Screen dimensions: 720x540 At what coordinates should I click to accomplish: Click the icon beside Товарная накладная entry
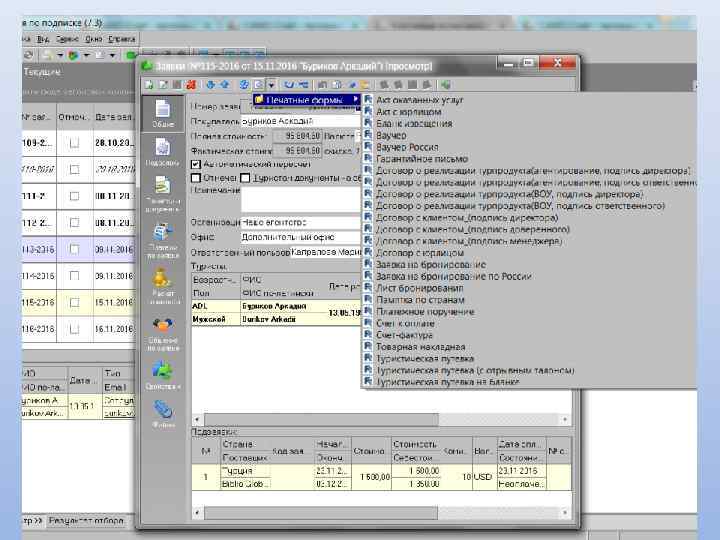pos(368,347)
